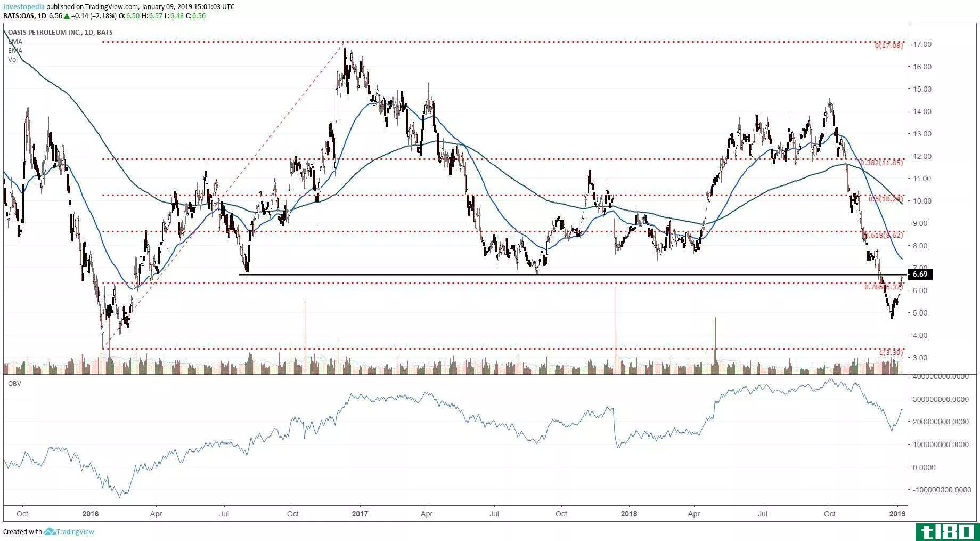Click the 14.00 price axis value
This screenshot has height=541, width=980.
coord(922,111)
